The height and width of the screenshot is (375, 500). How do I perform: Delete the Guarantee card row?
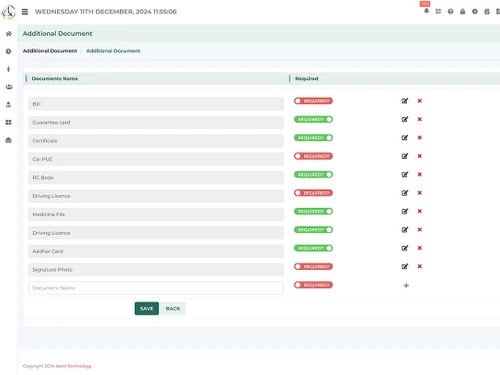click(420, 119)
